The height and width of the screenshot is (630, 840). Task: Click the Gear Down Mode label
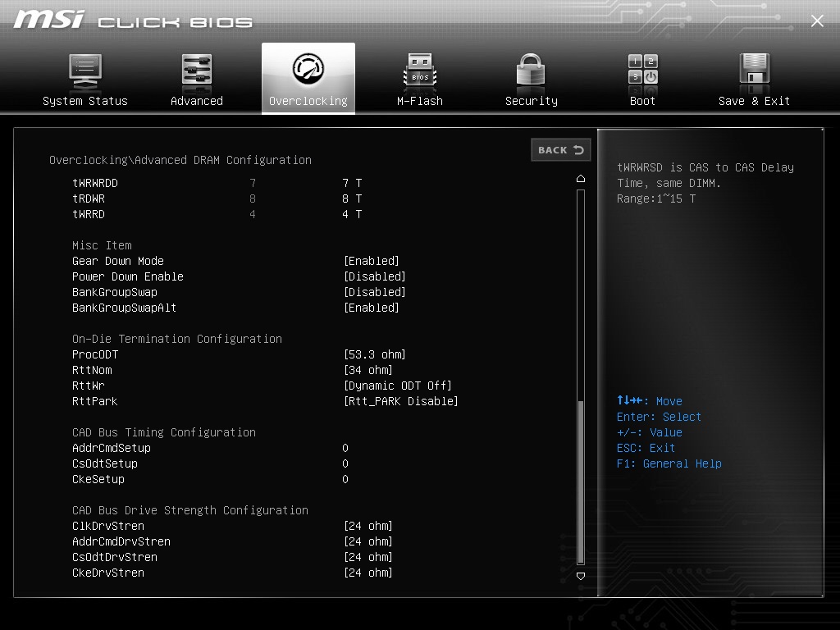118,261
